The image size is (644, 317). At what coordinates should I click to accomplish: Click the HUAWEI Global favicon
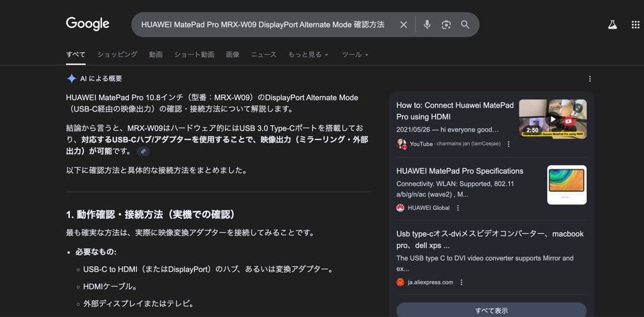coord(401,208)
